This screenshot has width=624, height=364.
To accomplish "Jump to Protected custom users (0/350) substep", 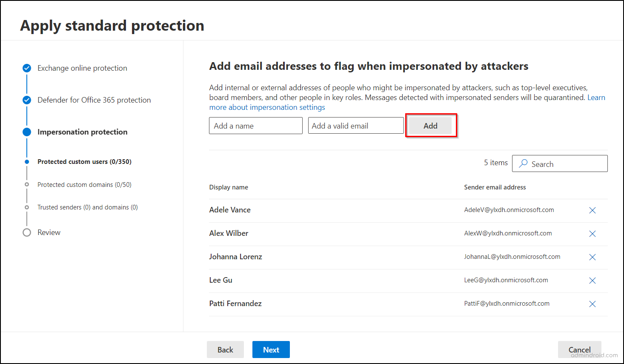I will tap(84, 162).
